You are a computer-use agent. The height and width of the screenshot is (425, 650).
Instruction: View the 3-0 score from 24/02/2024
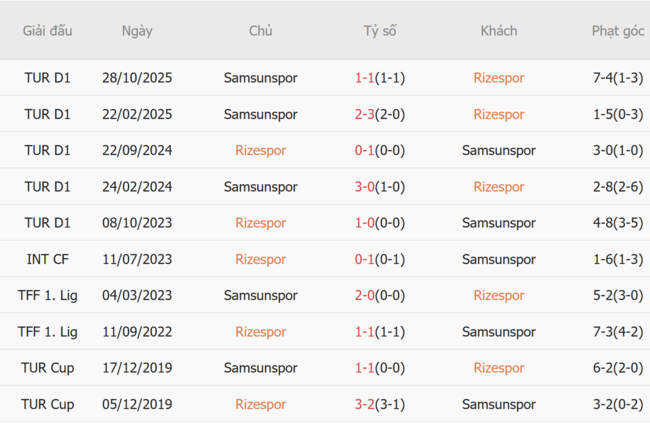(x=365, y=187)
